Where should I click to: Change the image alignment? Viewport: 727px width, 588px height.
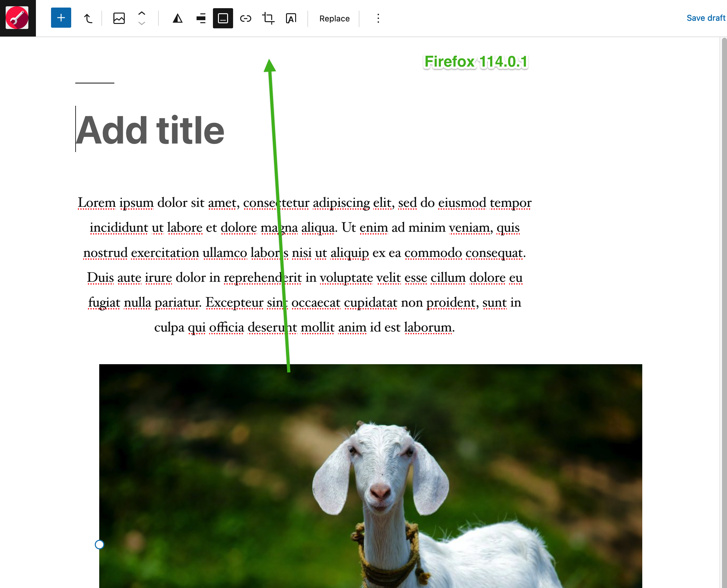(201, 19)
